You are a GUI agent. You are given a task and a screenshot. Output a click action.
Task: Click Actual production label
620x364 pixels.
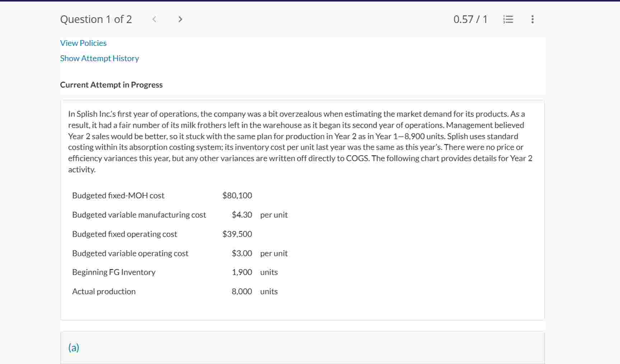(104, 292)
